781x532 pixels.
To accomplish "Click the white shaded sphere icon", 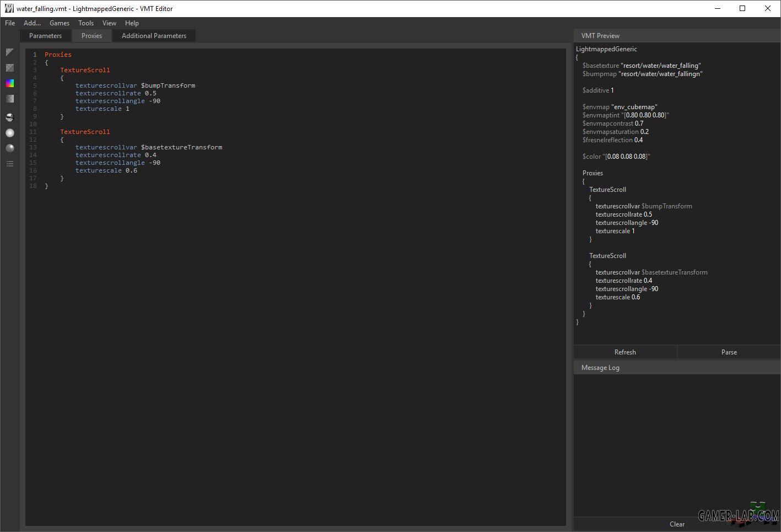I will click(9, 133).
